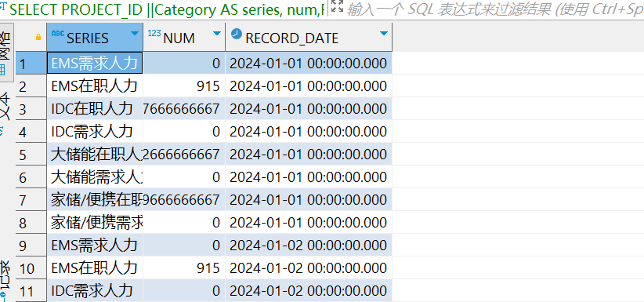Select the NUM column header
Viewport: 644px width, 302px height.
click(184, 38)
